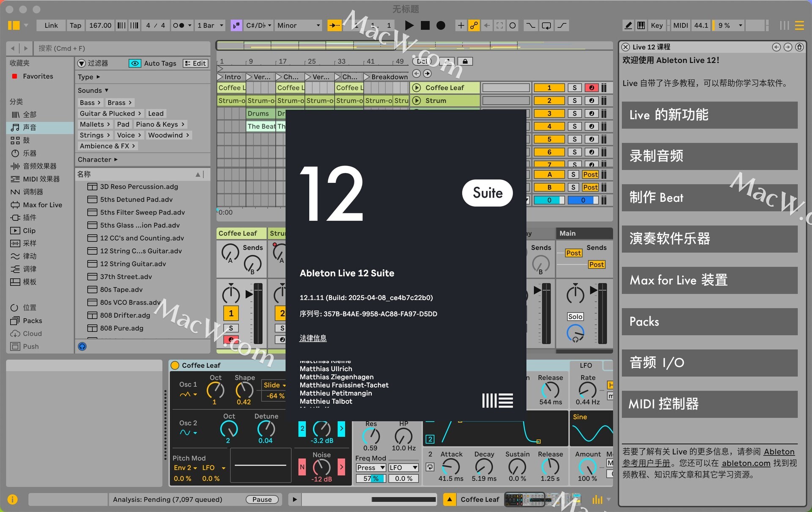Click the 167.00 tempo field

tap(100, 25)
